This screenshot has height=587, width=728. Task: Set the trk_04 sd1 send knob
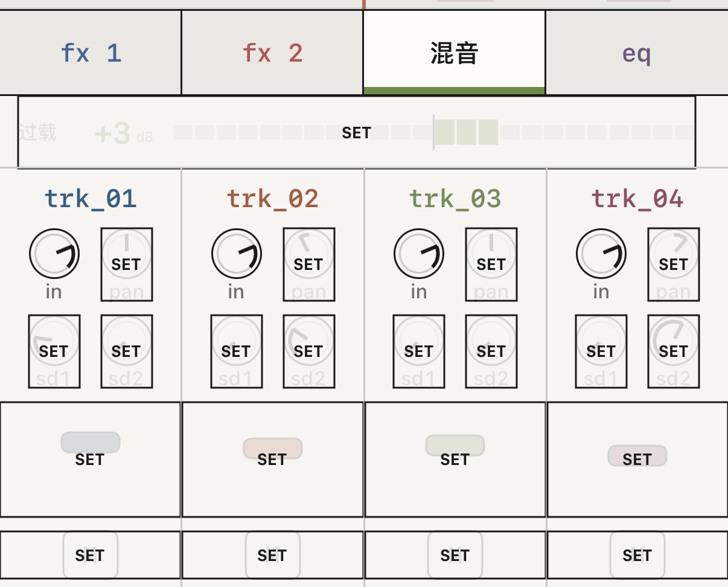click(x=601, y=351)
